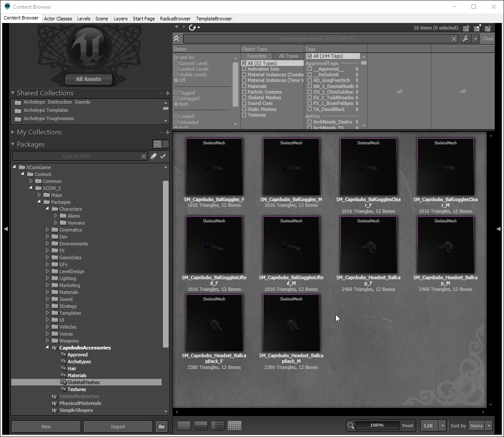This screenshot has width=504, height=437.
Task: Select second thumbnail layout icon
Action: (201, 426)
